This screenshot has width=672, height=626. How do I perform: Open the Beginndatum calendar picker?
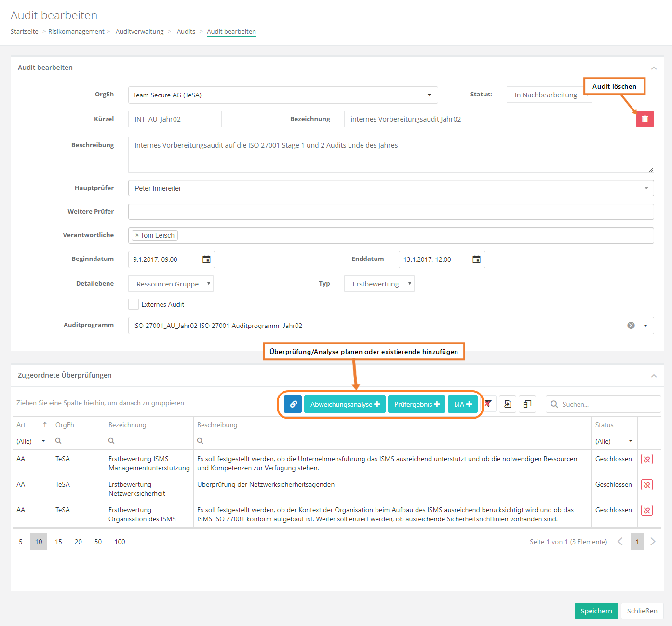(206, 259)
